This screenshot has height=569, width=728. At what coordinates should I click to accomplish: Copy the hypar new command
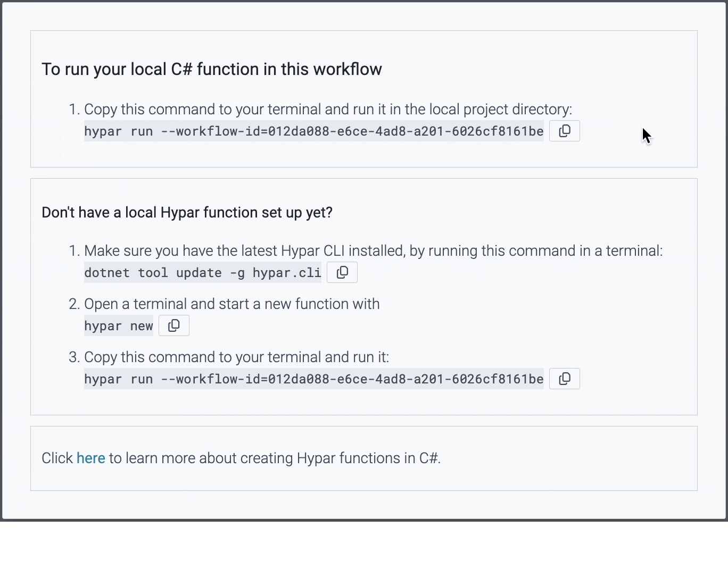(174, 325)
